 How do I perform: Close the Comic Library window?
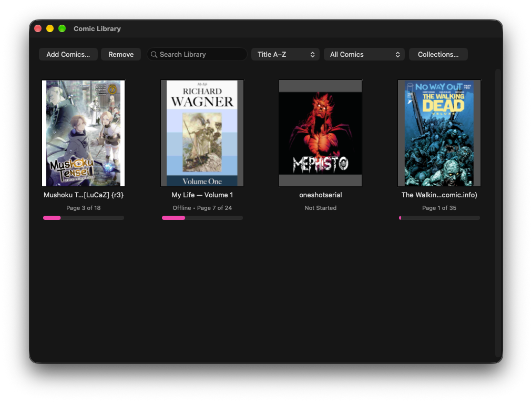pos(38,28)
